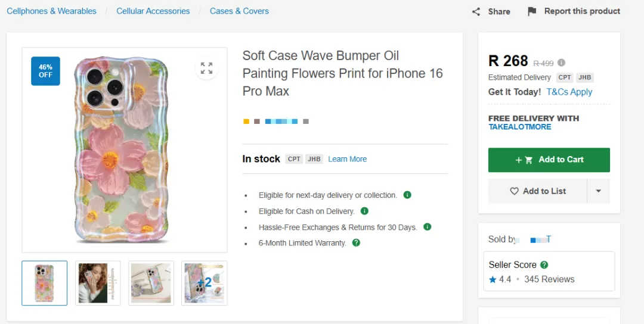Open info icon for Exchanges & Returns

tap(427, 227)
